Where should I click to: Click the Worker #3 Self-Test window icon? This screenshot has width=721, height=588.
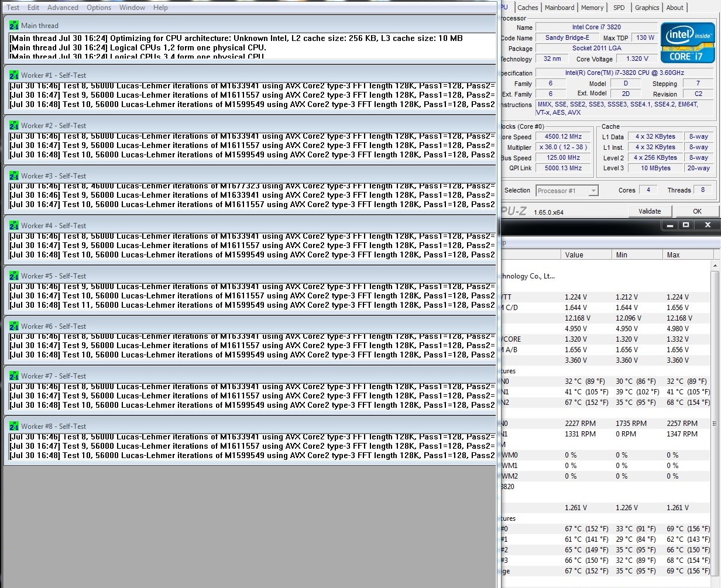tap(13, 176)
